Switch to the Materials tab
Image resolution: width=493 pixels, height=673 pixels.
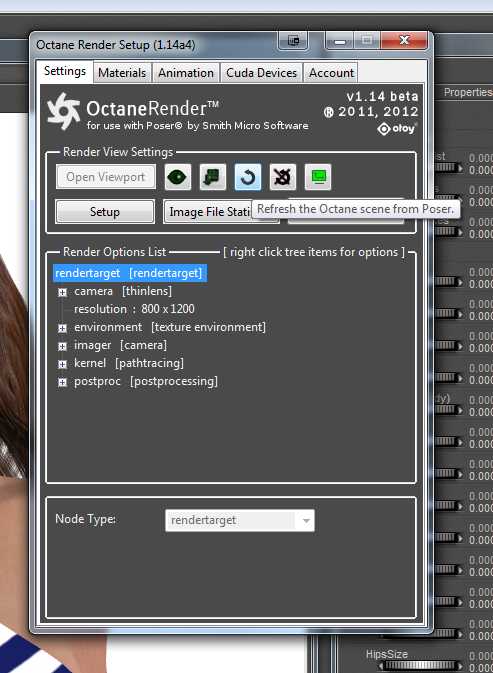tap(122, 73)
